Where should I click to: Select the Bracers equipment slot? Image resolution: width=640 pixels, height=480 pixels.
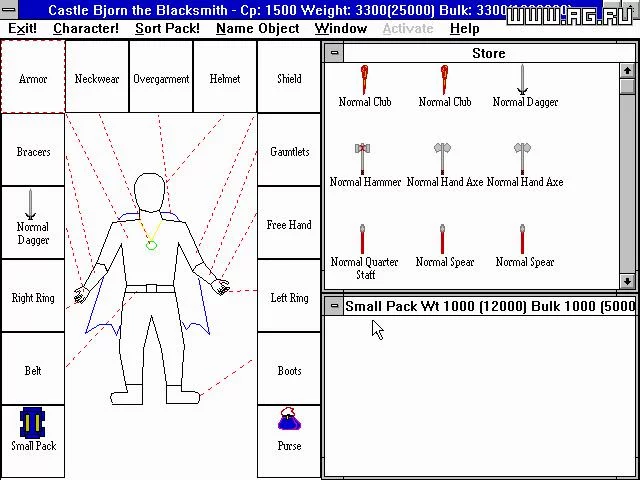(33, 150)
